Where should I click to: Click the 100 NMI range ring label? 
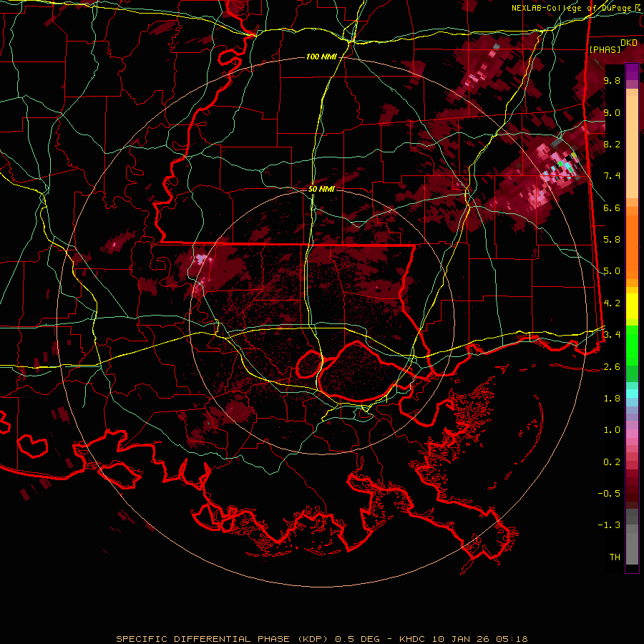pyautogui.click(x=321, y=57)
